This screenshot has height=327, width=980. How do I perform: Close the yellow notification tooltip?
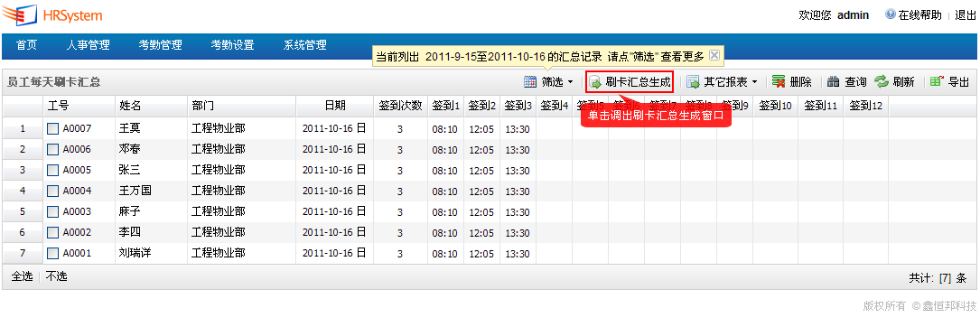pyautogui.click(x=714, y=55)
